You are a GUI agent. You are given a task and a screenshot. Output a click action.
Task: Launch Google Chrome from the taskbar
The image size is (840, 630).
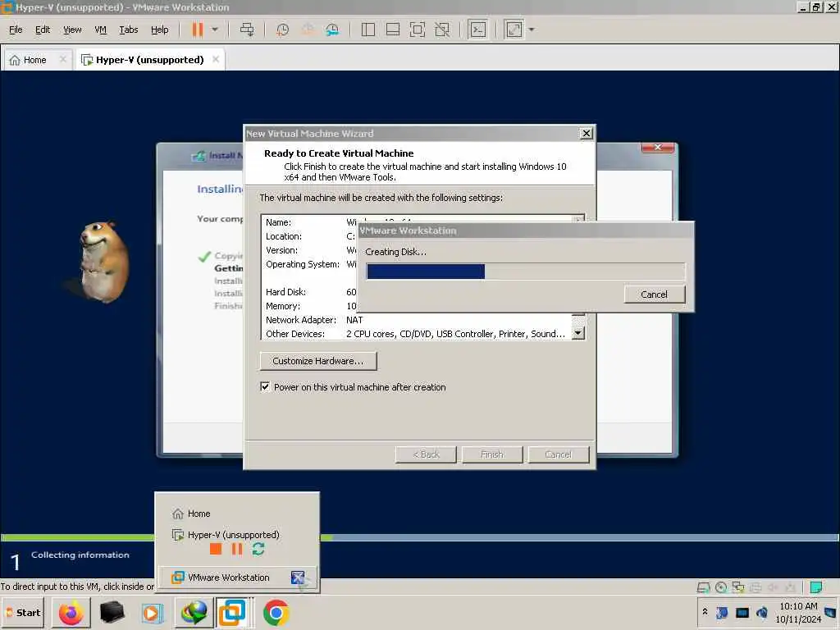tap(276, 613)
